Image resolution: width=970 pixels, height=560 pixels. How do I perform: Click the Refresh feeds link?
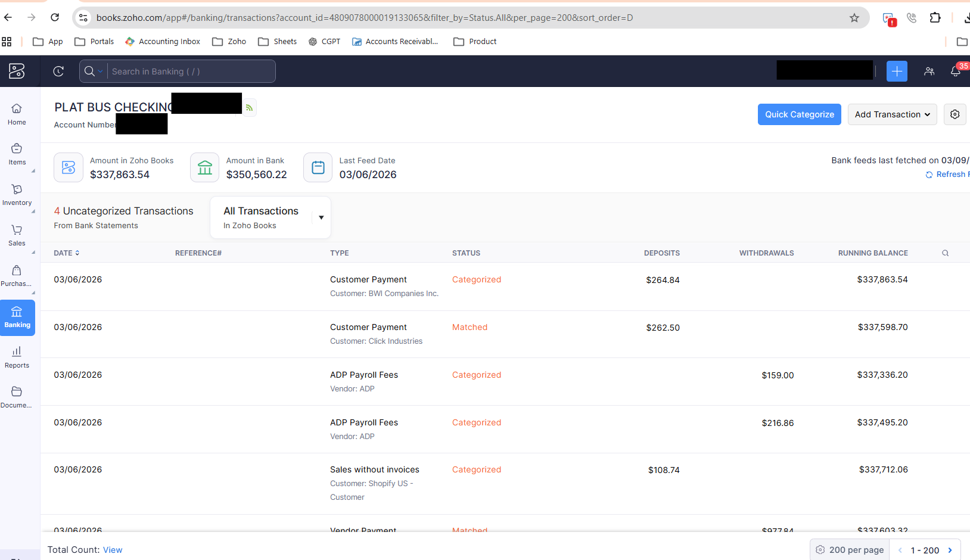point(947,175)
